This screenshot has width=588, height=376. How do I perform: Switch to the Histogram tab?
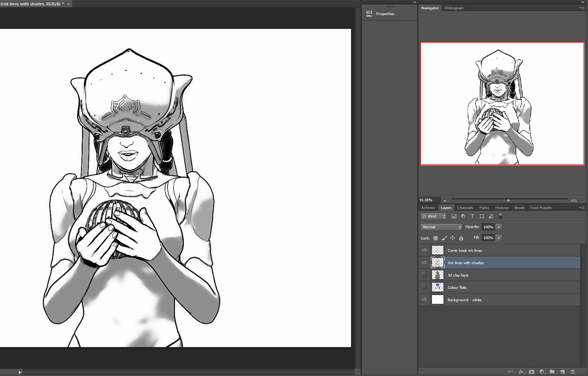pos(454,8)
